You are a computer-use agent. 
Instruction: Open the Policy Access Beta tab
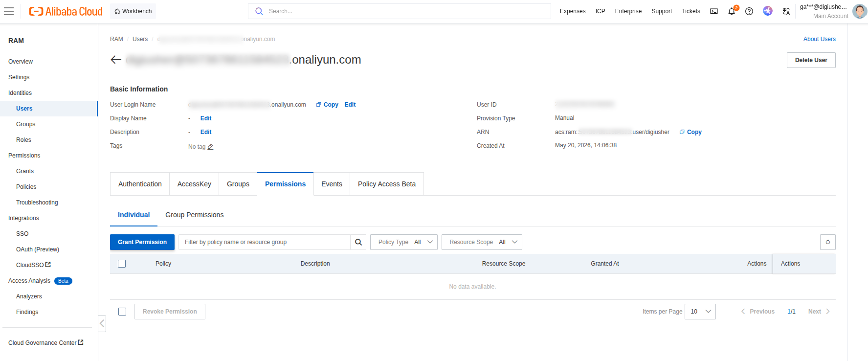tap(387, 184)
